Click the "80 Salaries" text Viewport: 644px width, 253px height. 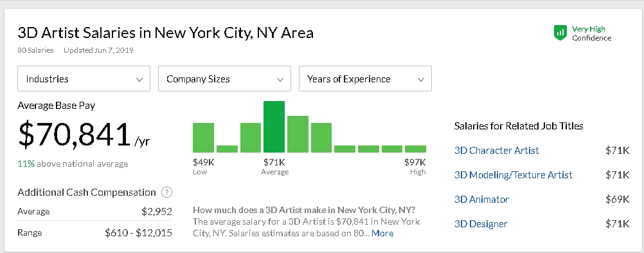(35, 50)
